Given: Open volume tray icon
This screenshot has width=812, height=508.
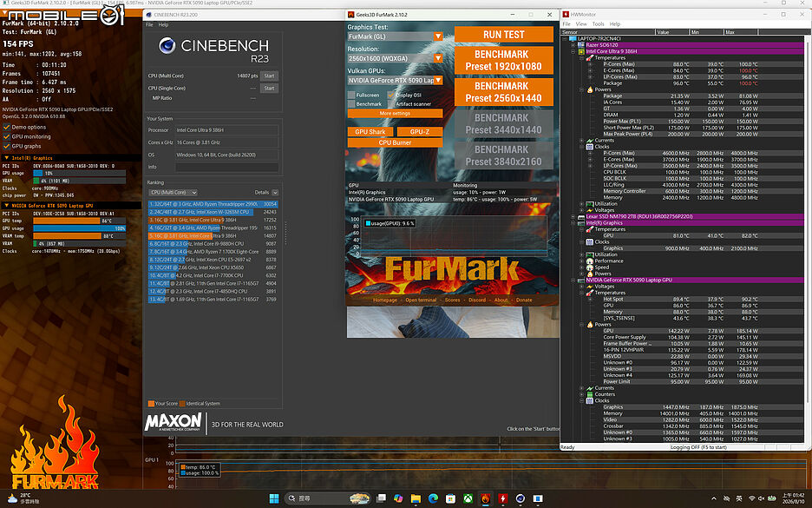Looking at the screenshot, I should pyautogui.click(x=762, y=498).
